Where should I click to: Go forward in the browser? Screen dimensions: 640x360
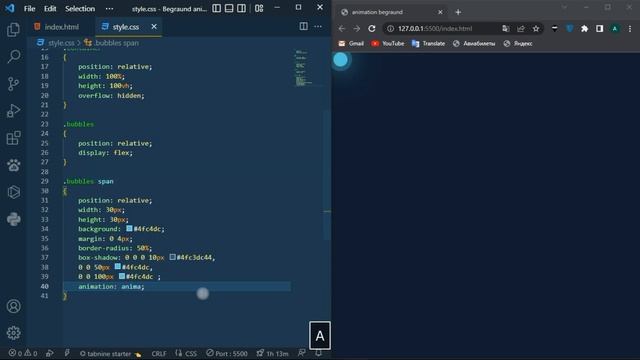357,29
